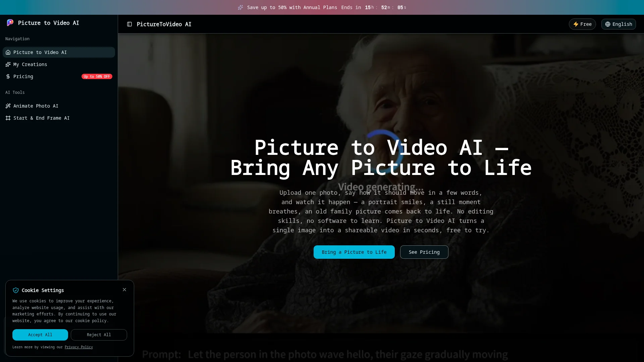Click the dollar icon beside Pricing

(x=8, y=76)
